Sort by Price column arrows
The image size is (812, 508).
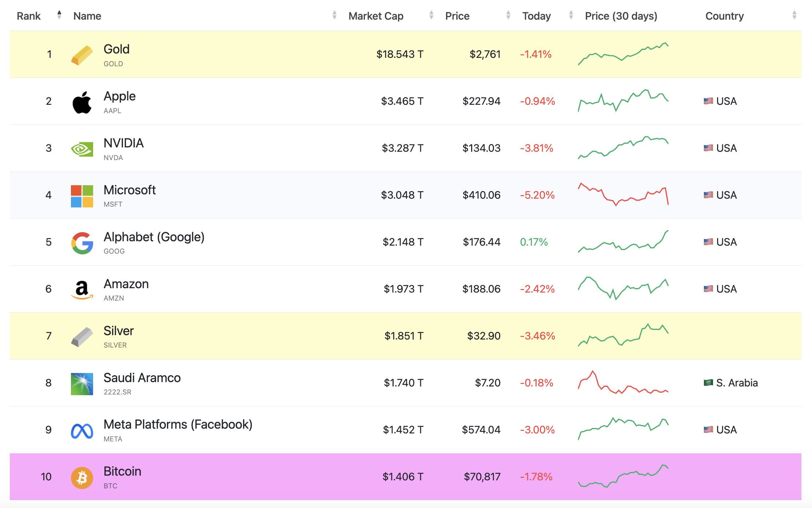click(508, 15)
